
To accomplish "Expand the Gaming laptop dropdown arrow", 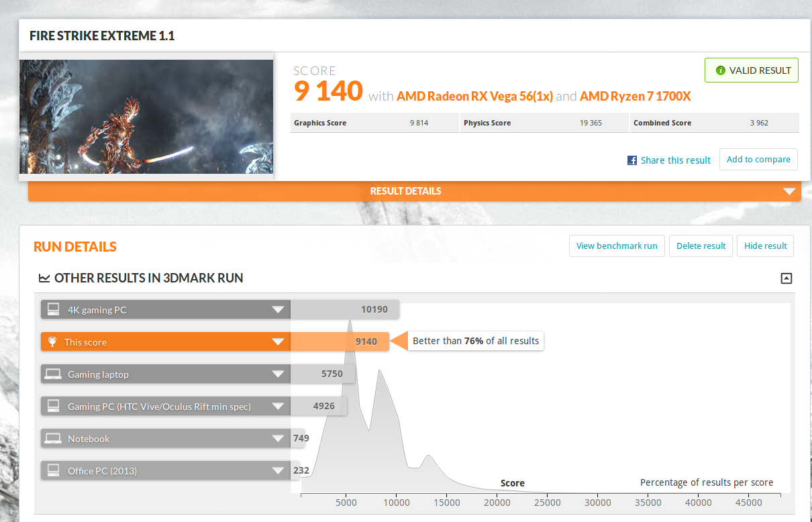I will [x=278, y=374].
